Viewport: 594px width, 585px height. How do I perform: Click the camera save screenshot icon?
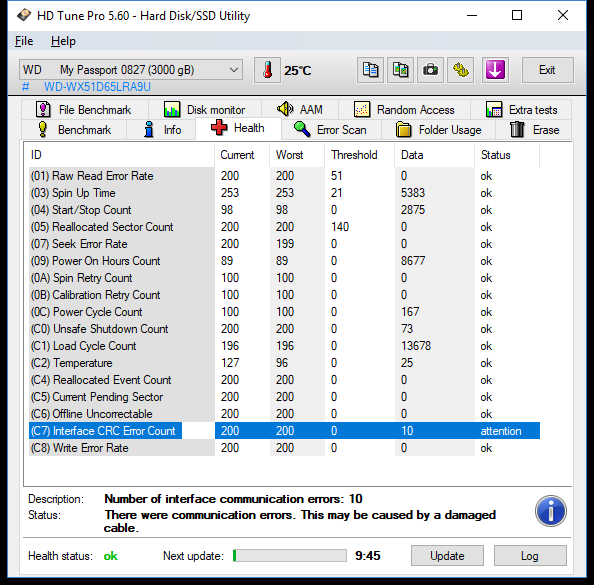[430, 70]
